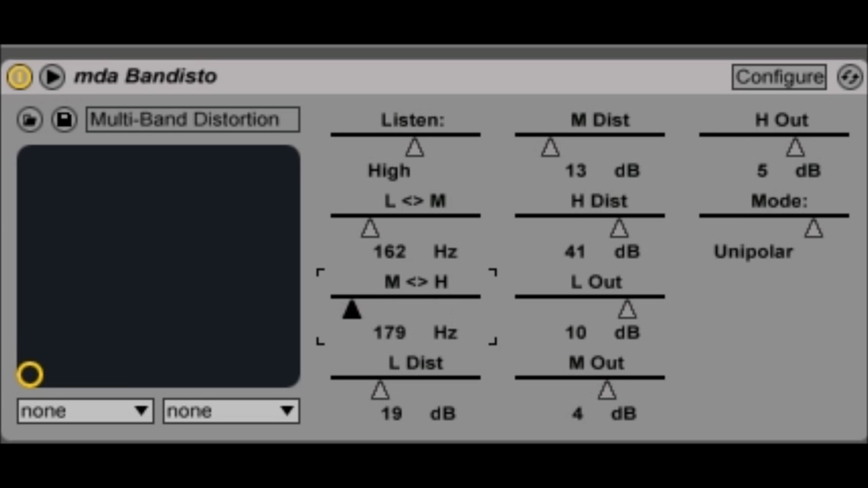Click the '4 dB' M Out value
868x488 pixels.
click(x=604, y=413)
